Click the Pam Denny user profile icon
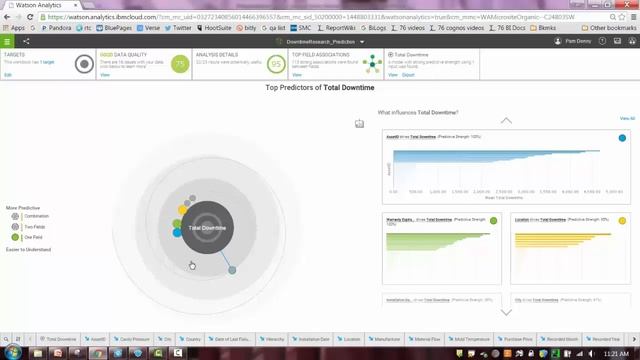The image size is (640, 360). tap(558, 41)
